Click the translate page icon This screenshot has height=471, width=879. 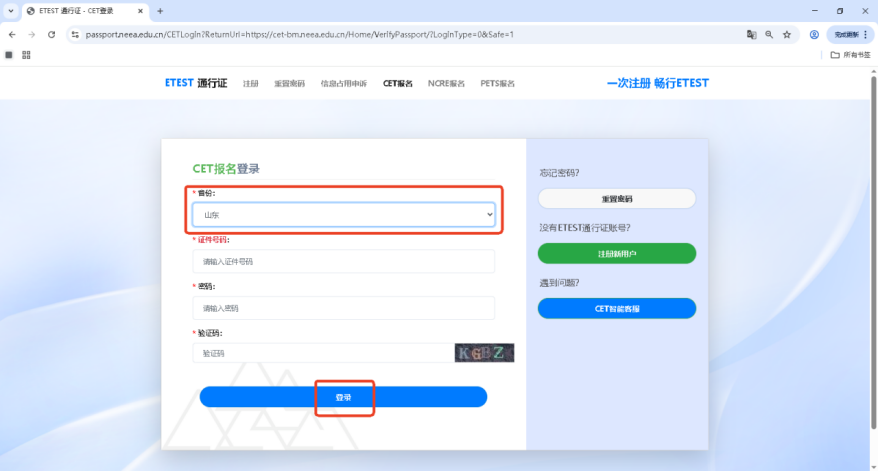click(x=751, y=34)
